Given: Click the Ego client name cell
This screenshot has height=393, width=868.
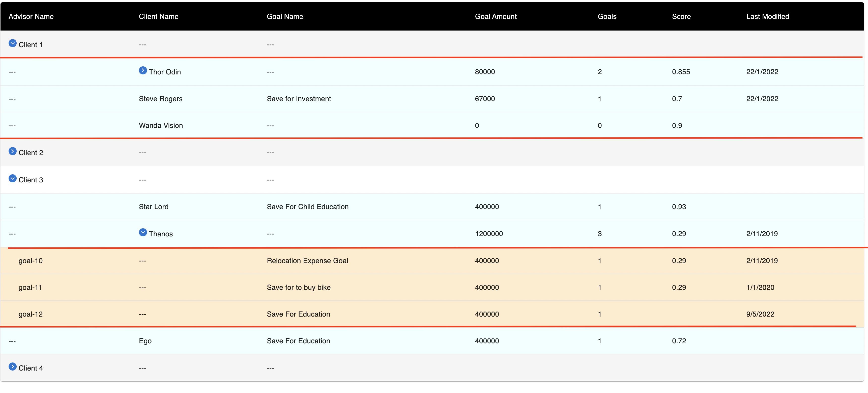Looking at the screenshot, I should click(x=145, y=341).
